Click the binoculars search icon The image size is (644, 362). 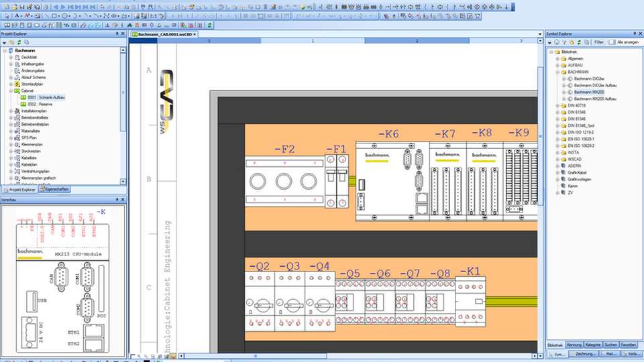point(143,7)
